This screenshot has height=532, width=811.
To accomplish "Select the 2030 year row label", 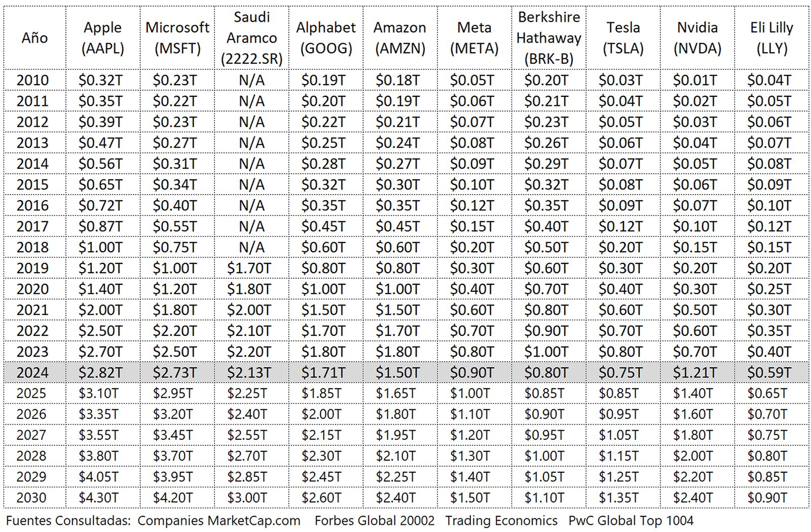I will pyautogui.click(x=31, y=498).
